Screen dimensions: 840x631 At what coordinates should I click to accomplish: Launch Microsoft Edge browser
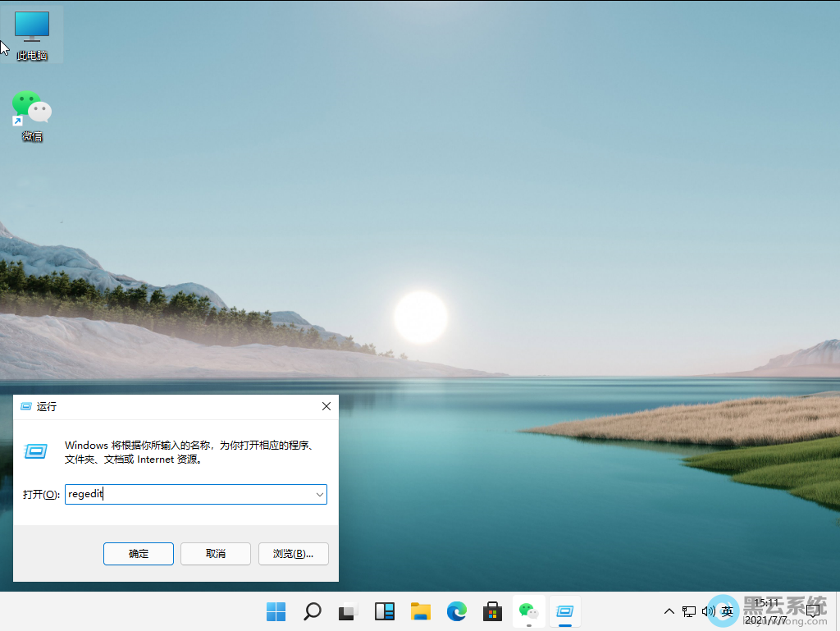[x=457, y=611]
